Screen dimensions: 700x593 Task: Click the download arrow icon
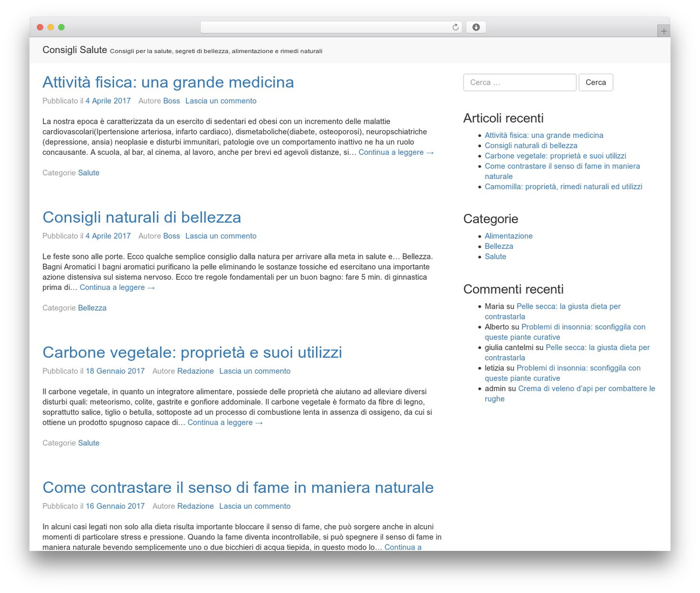[x=476, y=27]
